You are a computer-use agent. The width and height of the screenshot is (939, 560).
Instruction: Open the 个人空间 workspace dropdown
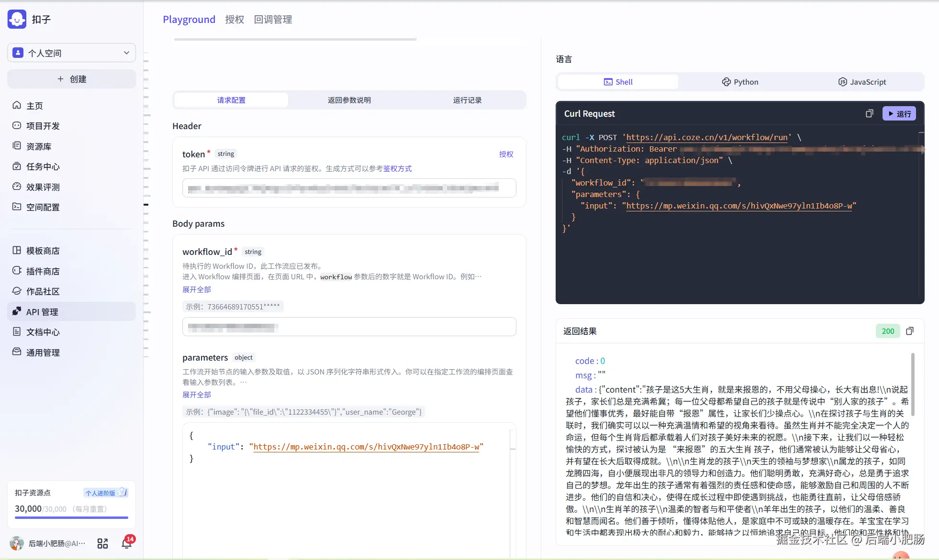point(71,53)
